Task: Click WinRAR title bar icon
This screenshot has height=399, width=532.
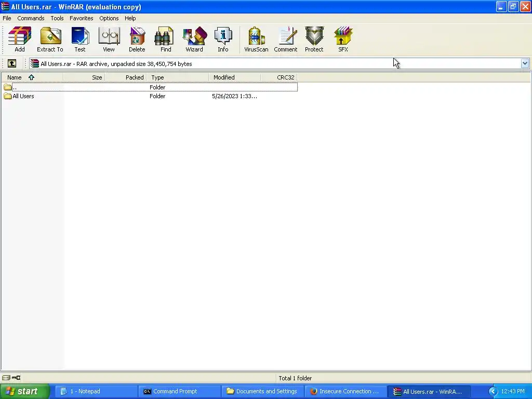Action: (5, 6)
